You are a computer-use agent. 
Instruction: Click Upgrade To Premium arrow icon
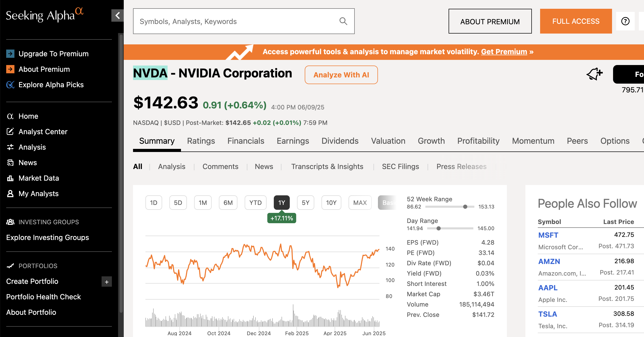[10, 54]
